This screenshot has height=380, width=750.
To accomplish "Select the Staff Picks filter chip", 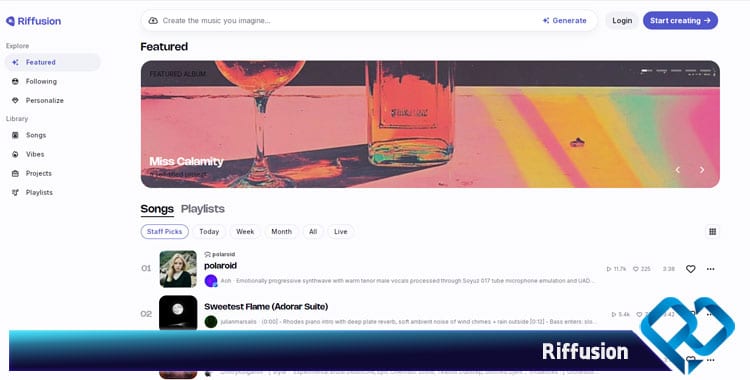I will pyautogui.click(x=165, y=232).
